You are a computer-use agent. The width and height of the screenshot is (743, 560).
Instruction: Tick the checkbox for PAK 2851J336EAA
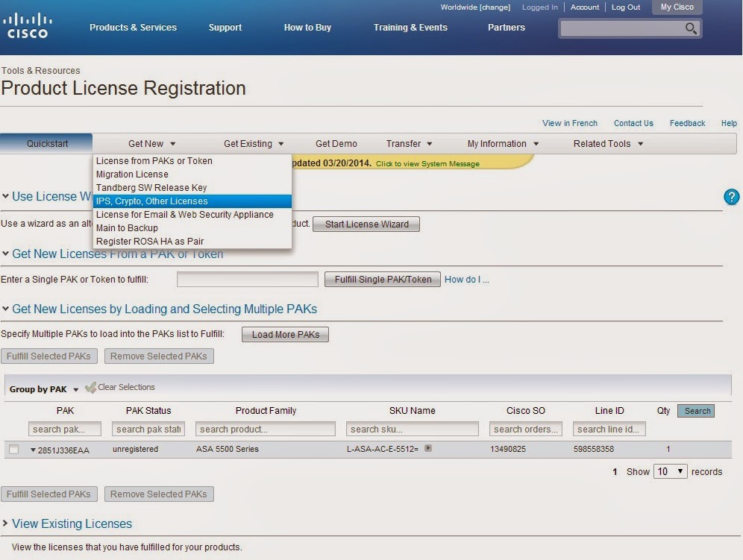[x=13, y=449]
